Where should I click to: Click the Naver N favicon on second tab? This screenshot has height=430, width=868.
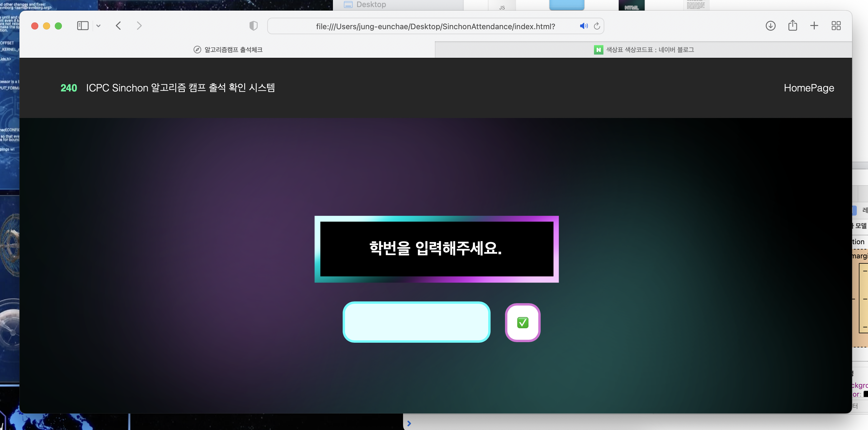point(598,50)
